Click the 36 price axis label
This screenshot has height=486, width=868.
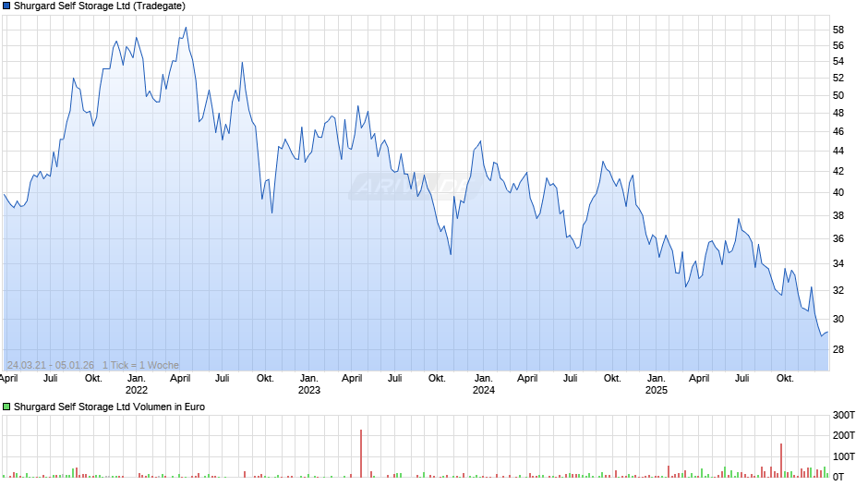point(838,239)
